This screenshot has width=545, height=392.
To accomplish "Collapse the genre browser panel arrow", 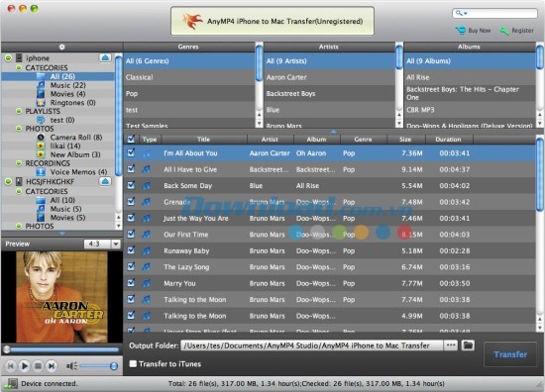I will [333, 132].
